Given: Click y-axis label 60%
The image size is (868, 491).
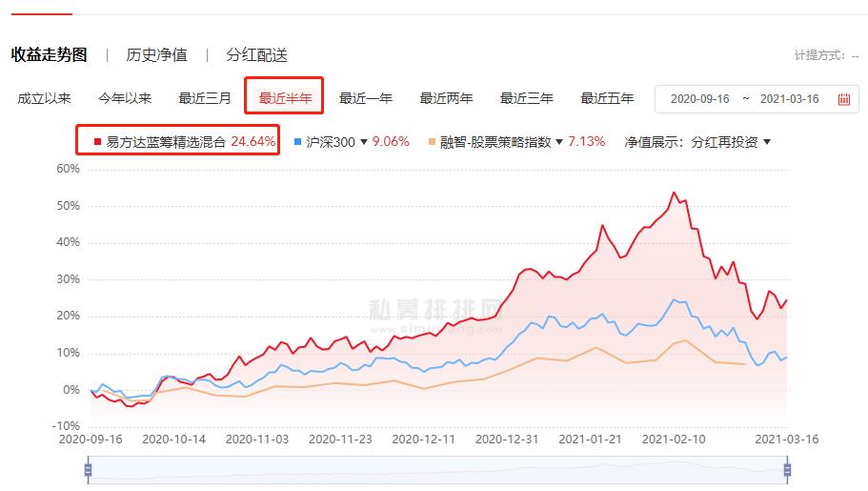Looking at the screenshot, I should point(68,169).
